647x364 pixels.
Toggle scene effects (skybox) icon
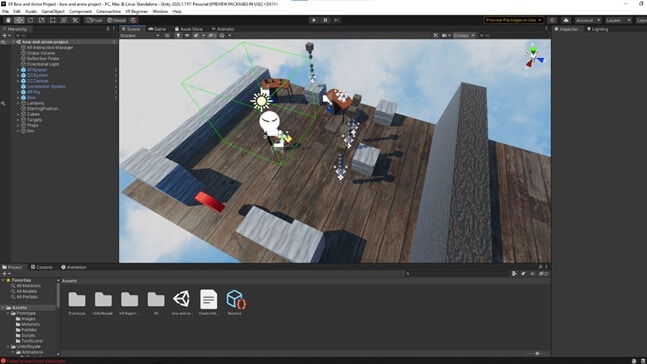197,35
